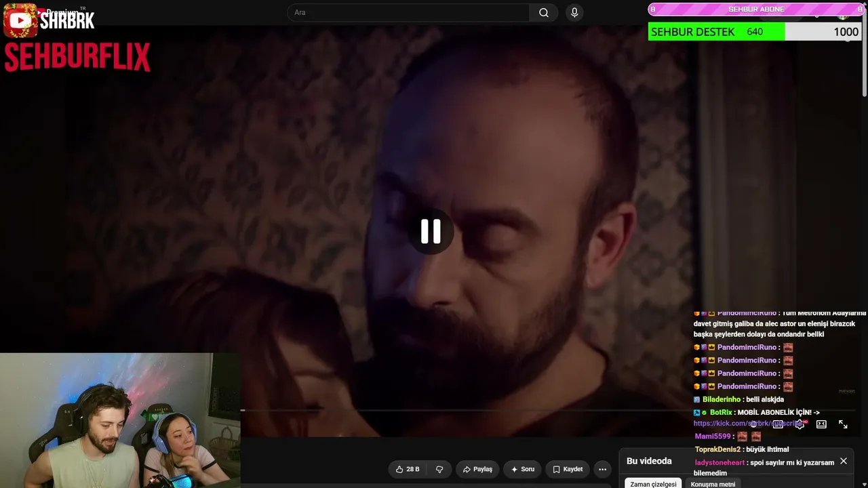This screenshot has width=868, height=488.
Task: Open player settings gear with HD badge
Action: click(800, 424)
